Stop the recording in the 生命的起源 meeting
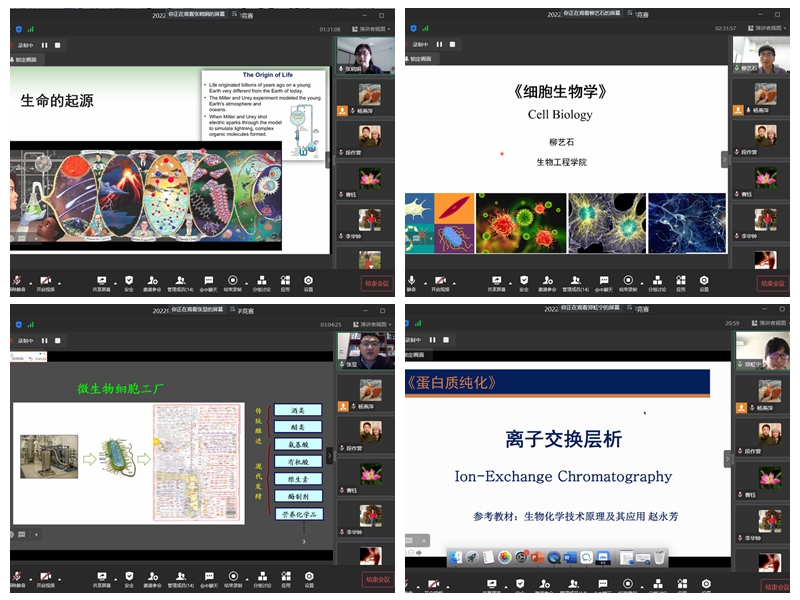Viewport: 800px width, 600px height. tap(57, 45)
